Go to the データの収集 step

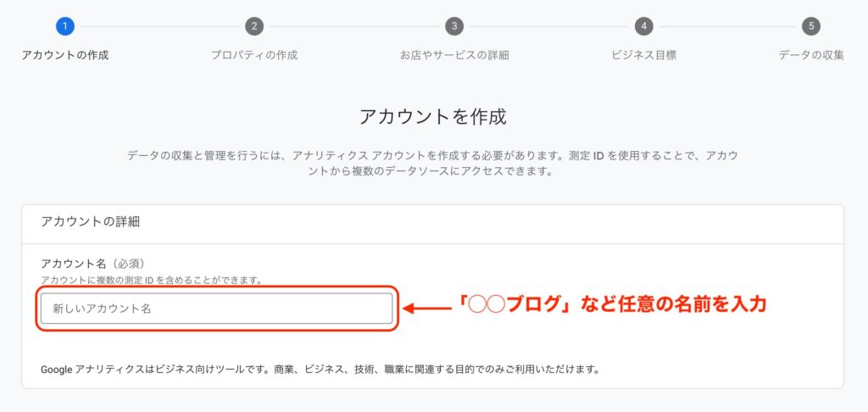[x=811, y=55]
